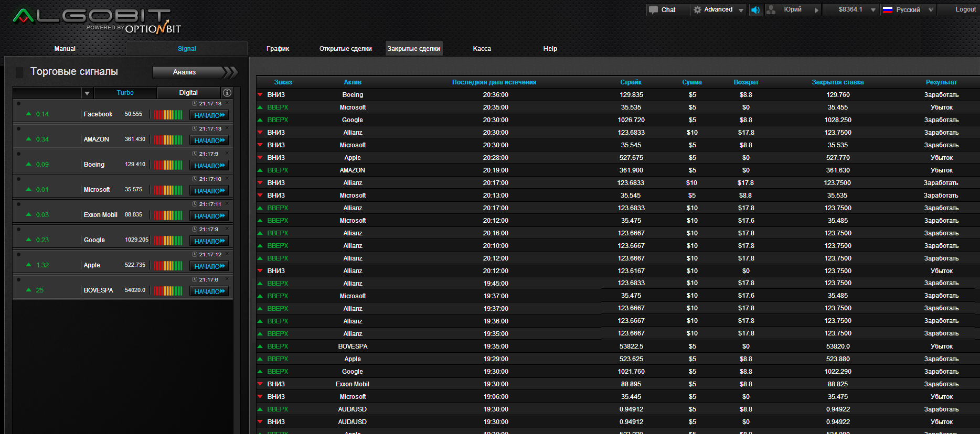Viewport: 980px width, 434px height.
Task: Open the Касса tab
Action: point(482,49)
